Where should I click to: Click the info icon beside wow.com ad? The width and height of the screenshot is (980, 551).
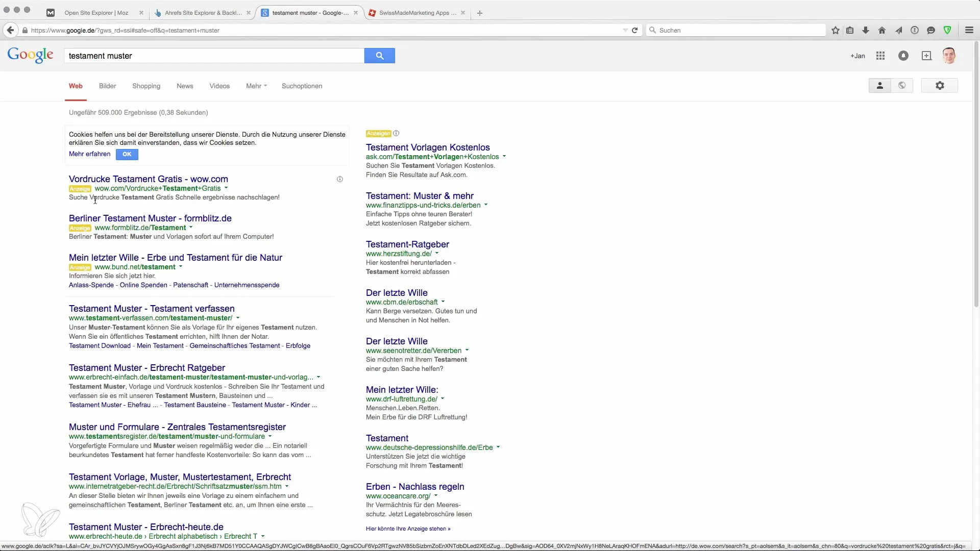[x=340, y=179]
